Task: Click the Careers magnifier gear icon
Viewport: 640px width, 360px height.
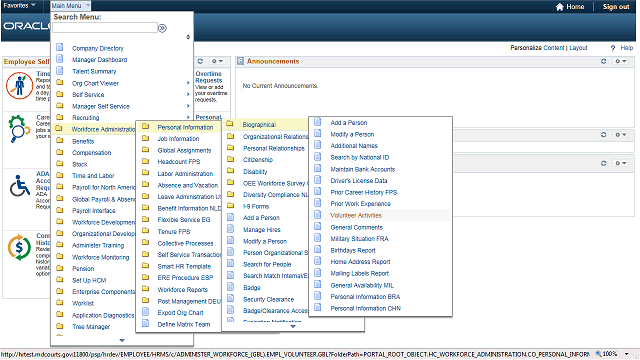Action: 19,129
